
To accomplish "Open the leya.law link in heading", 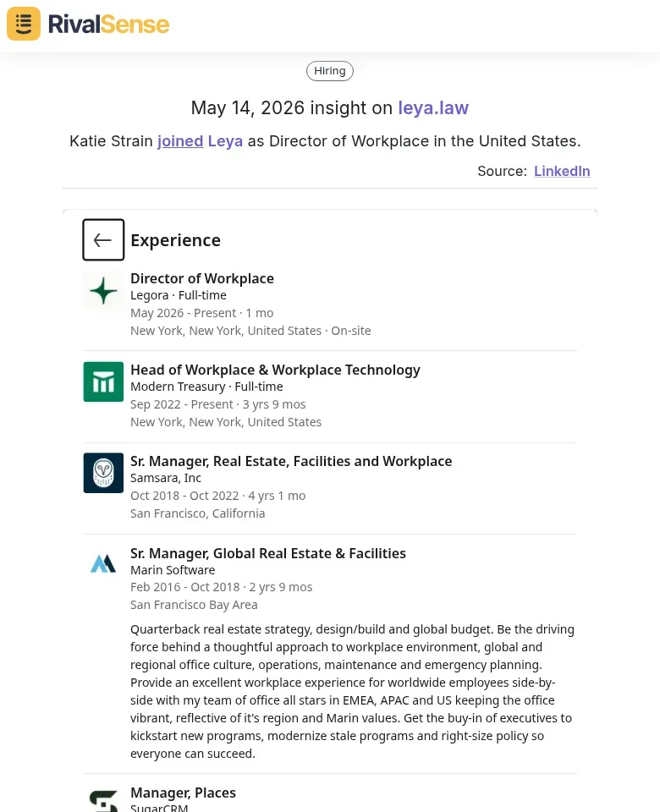I will click(433, 107).
